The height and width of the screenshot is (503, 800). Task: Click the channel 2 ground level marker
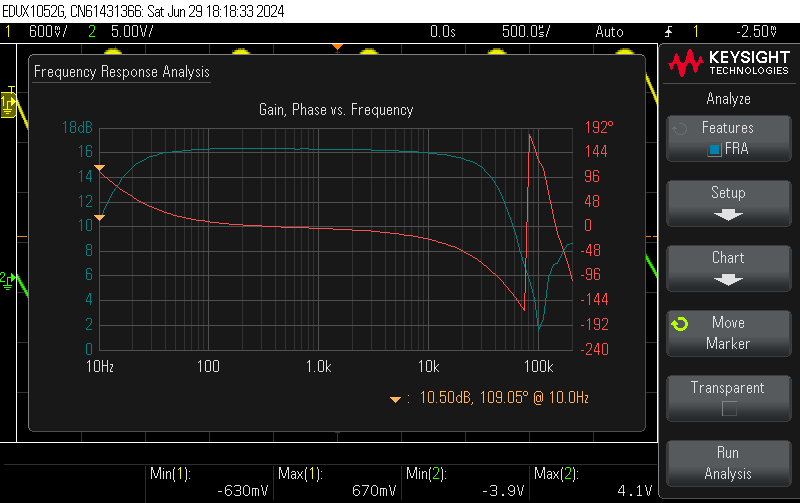pyautogui.click(x=7, y=281)
